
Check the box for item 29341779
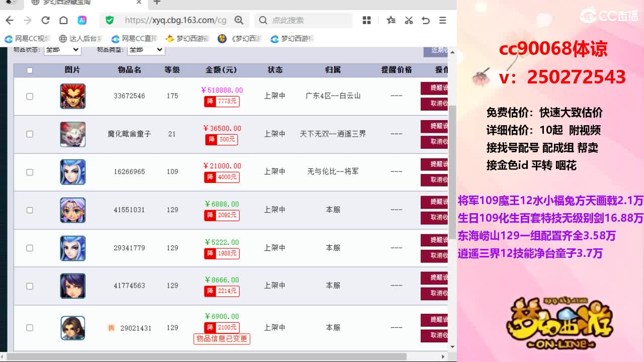tap(30, 248)
